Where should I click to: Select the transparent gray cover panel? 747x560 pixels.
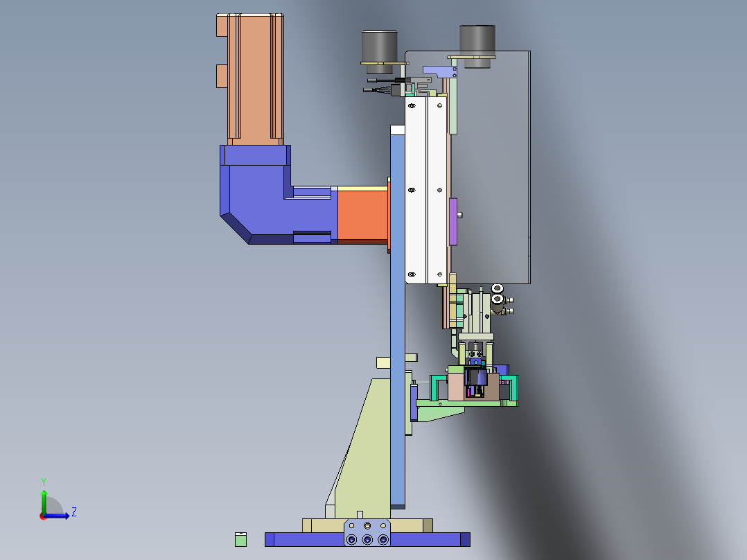point(491,167)
